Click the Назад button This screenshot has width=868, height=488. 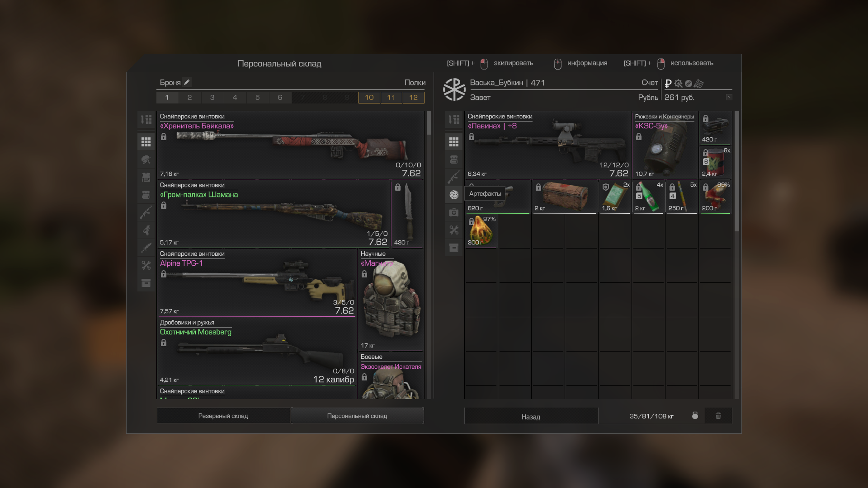(531, 416)
